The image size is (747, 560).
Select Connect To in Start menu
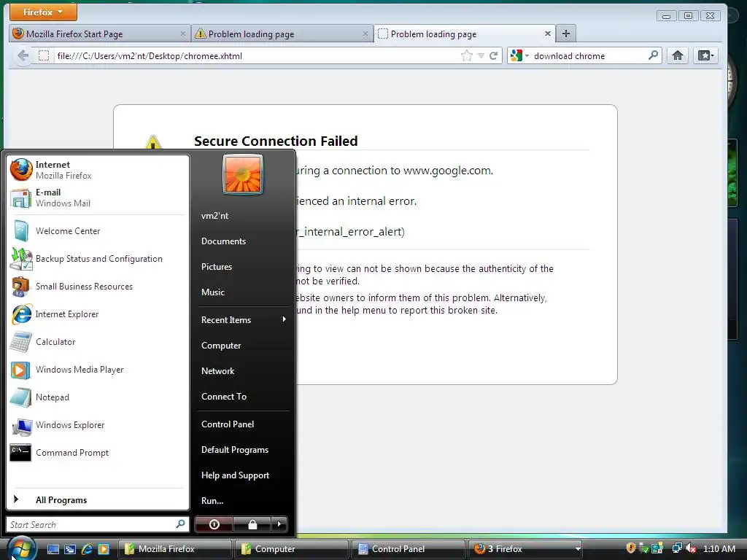(x=243, y=396)
